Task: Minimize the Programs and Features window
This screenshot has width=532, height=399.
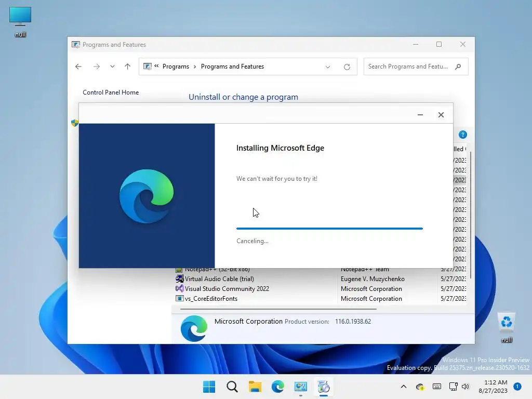Action: point(416,45)
